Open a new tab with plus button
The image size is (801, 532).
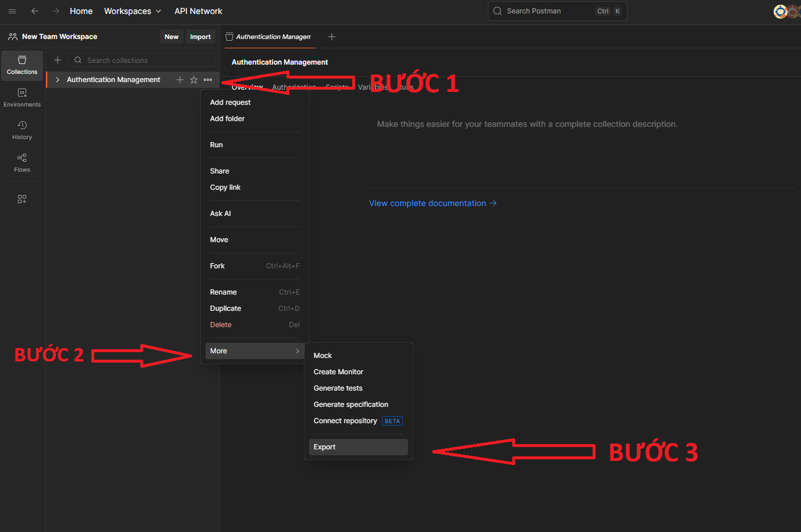coord(332,37)
